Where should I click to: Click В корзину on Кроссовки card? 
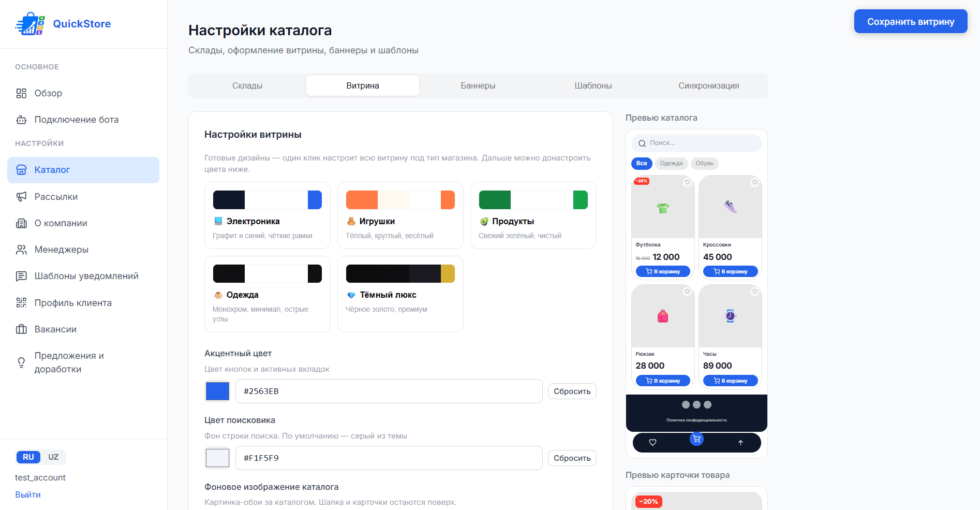click(731, 271)
